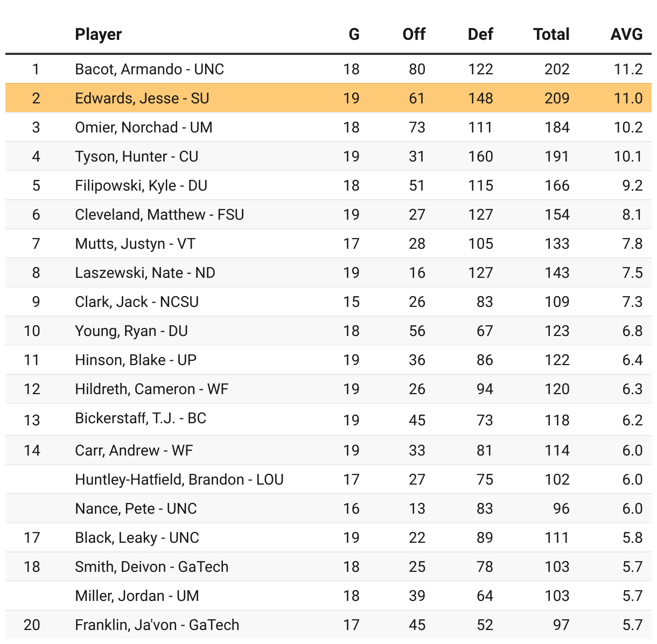Screen dimensions: 657x644
Task: Select the Def column header
Action: 480,34
